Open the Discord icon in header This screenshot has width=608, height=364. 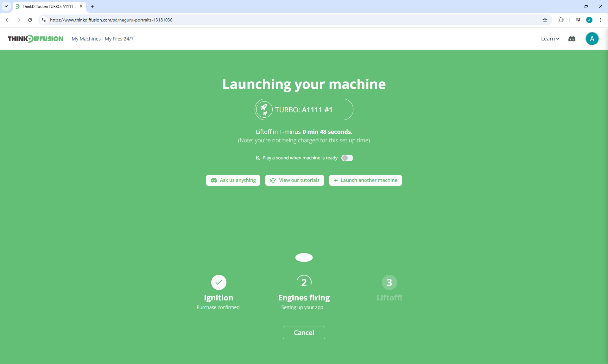coord(572,39)
